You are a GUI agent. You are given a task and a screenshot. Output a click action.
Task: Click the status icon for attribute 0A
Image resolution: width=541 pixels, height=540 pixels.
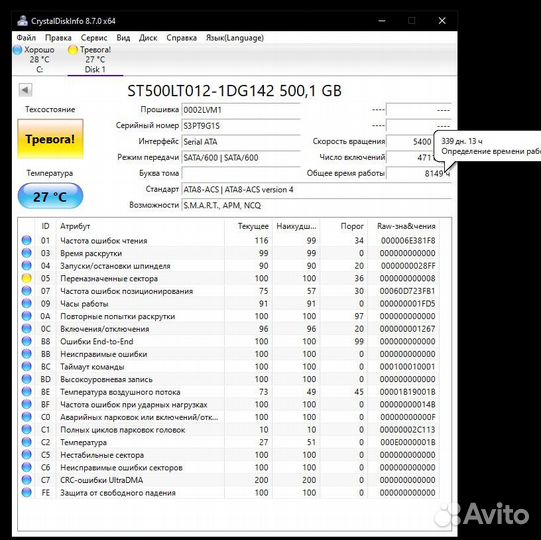27,316
